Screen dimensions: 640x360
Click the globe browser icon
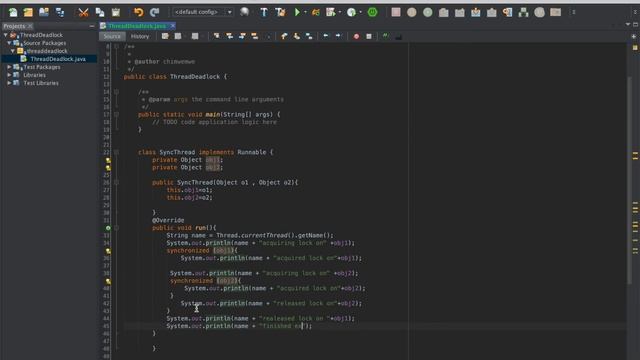pyautogui.click(x=244, y=12)
